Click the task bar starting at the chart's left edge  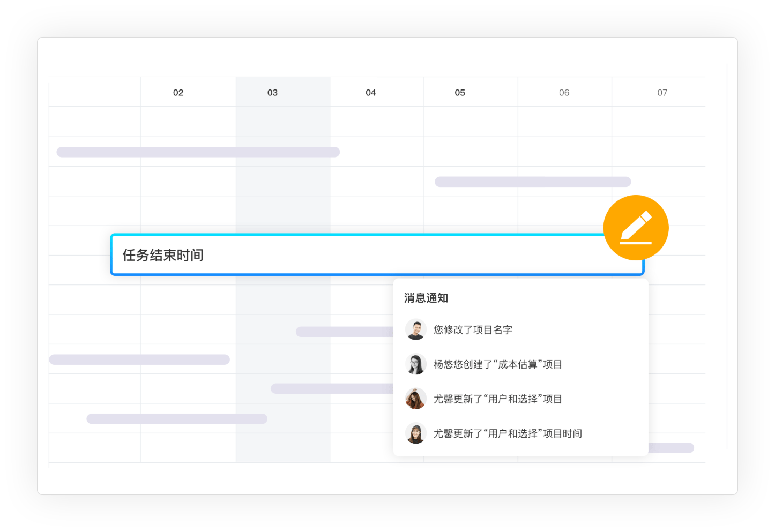pyautogui.click(x=139, y=359)
